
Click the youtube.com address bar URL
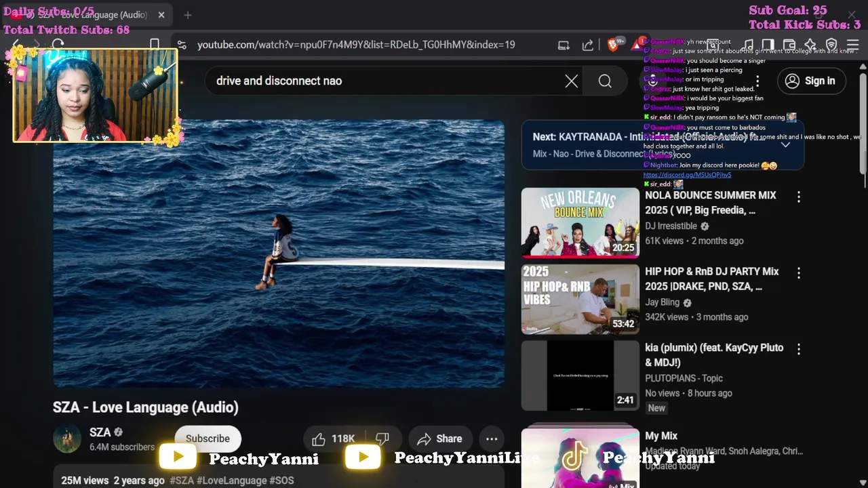tap(356, 45)
